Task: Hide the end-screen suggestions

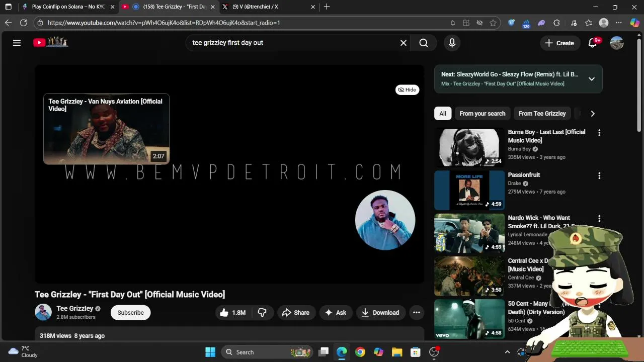Action: coord(407,89)
